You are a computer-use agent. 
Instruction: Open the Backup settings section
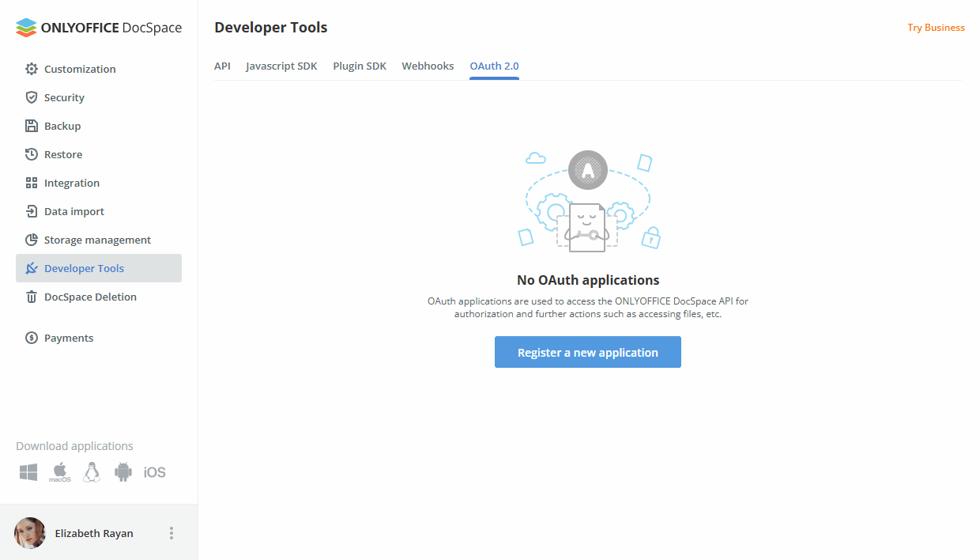pos(99,126)
